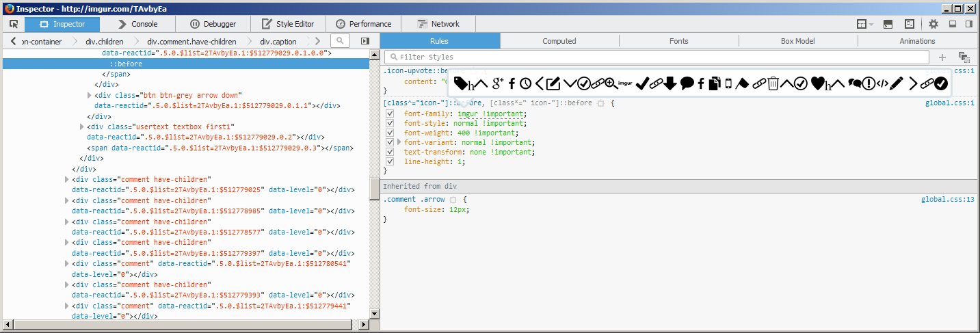Click the Firefox icon in title bar
The height and width of the screenshot is (333, 980).
pyautogui.click(x=8, y=8)
